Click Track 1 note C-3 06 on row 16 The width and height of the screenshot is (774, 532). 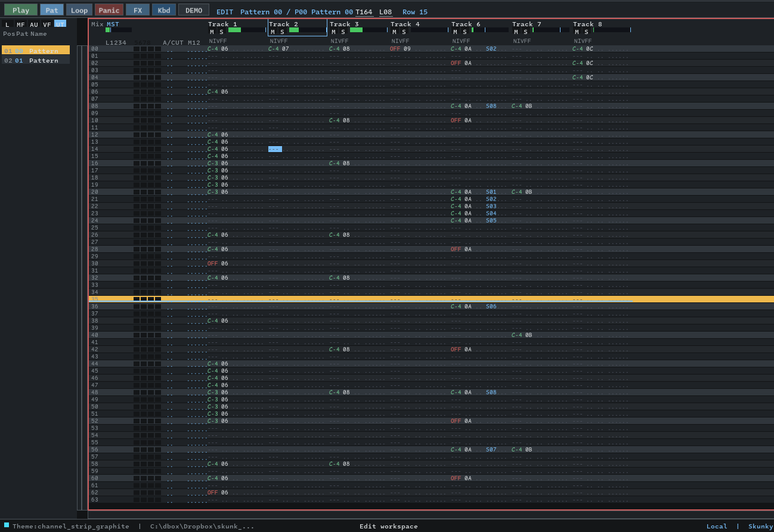(x=218, y=163)
